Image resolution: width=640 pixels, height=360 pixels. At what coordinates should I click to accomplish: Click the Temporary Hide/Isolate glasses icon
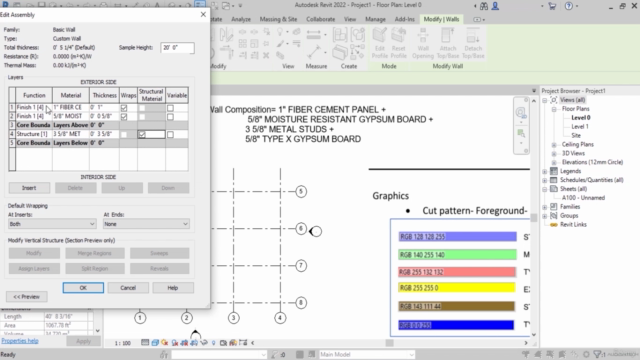coord(204,343)
